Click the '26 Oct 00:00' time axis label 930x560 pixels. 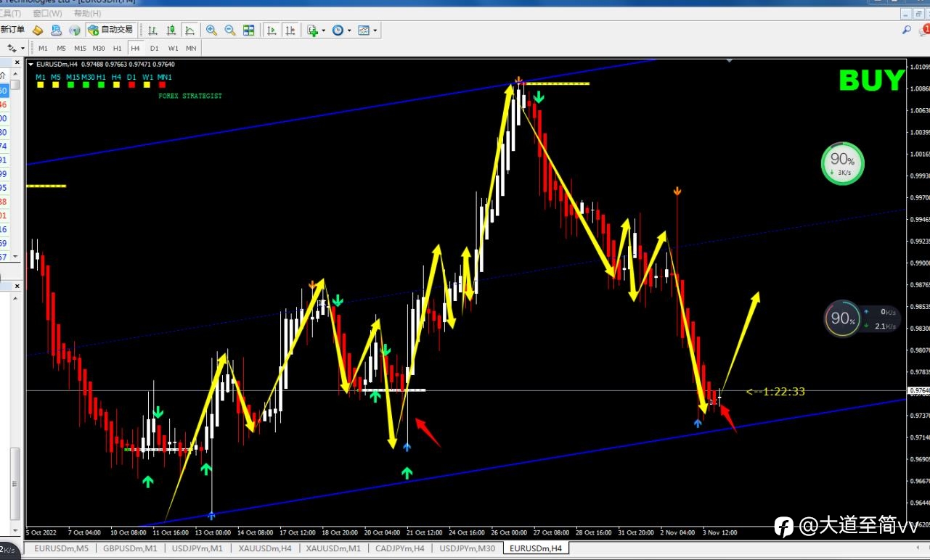pyautogui.click(x=509, y=532)
